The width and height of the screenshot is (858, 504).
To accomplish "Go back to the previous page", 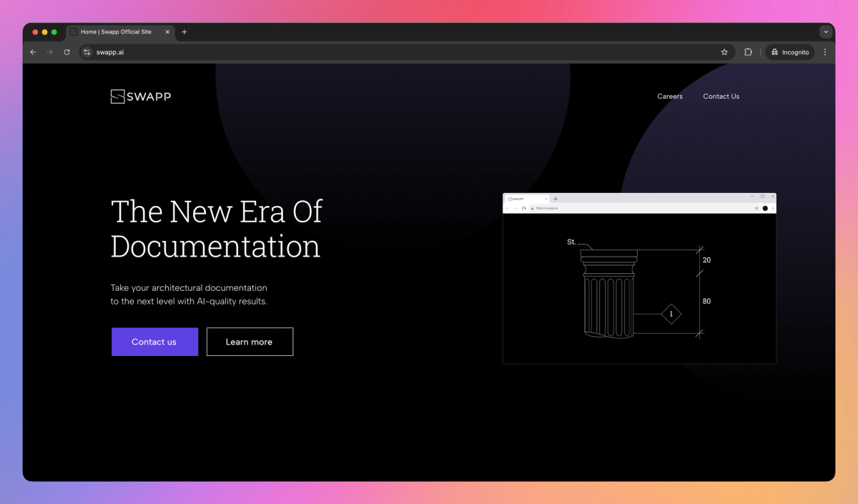I will coord(33,52).
